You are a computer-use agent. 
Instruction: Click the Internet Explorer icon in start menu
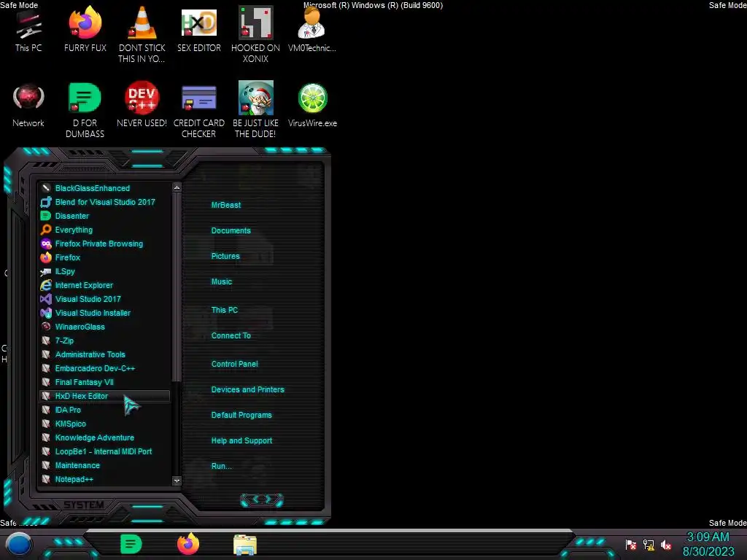tap(46, 285)
